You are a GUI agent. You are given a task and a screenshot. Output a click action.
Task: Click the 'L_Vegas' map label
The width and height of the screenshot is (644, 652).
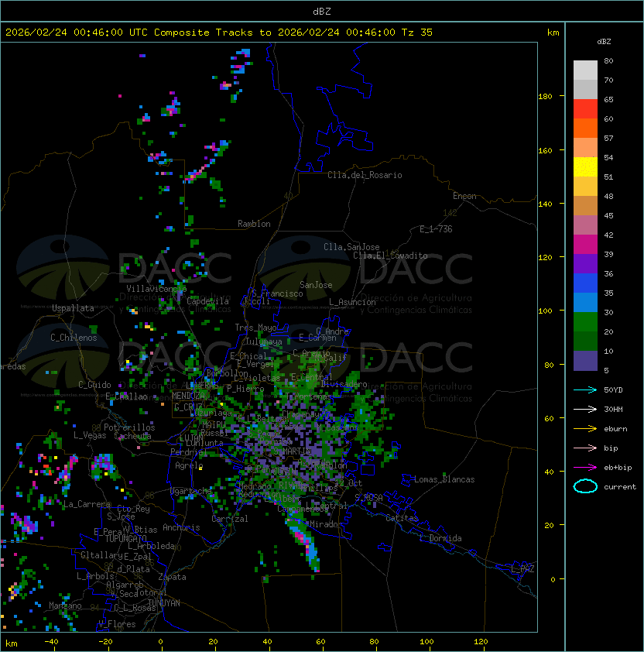[90, 435]
